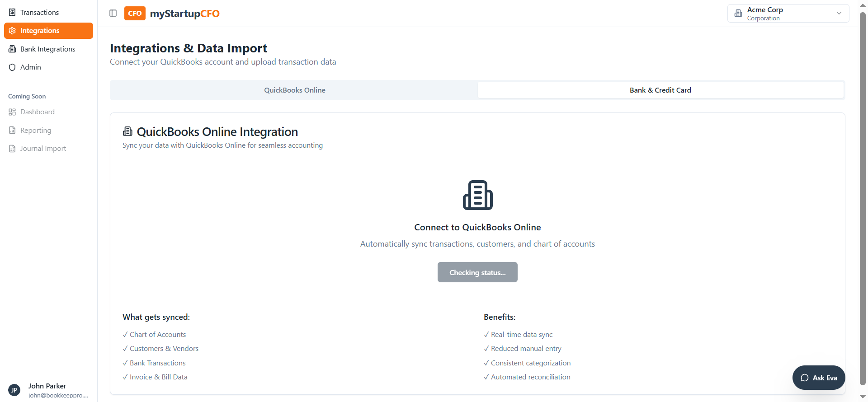Viewport: 868px width, 402px height.
Task: Click the Transactions sidebar icon
Action: tap(12, 12)
